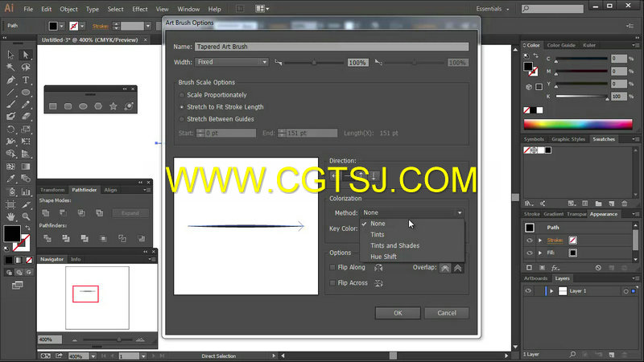Select the Hand tool

pos(10,216)
